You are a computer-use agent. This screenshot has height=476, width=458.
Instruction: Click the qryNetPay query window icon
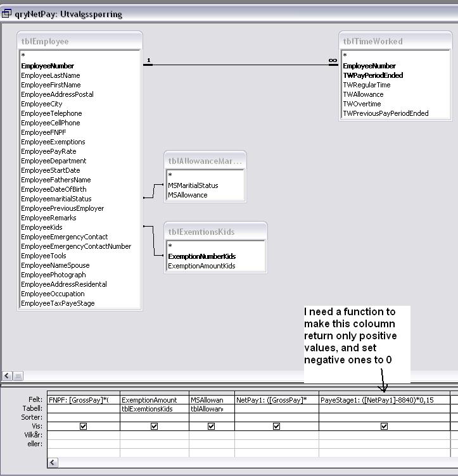pos(6,14)
